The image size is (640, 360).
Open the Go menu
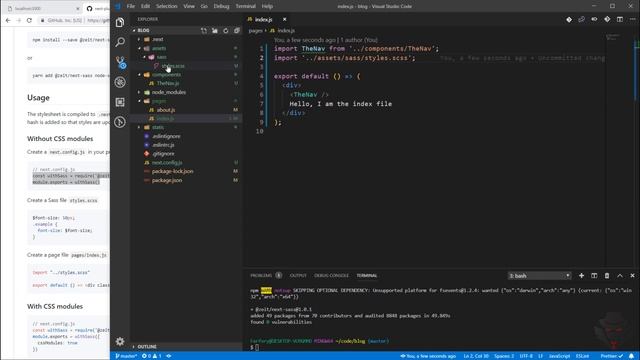204,6
